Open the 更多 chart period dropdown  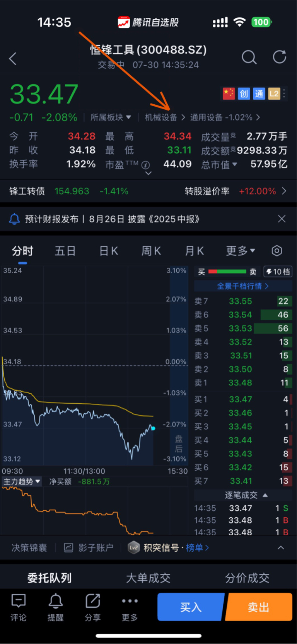click(x=241, y=251)
